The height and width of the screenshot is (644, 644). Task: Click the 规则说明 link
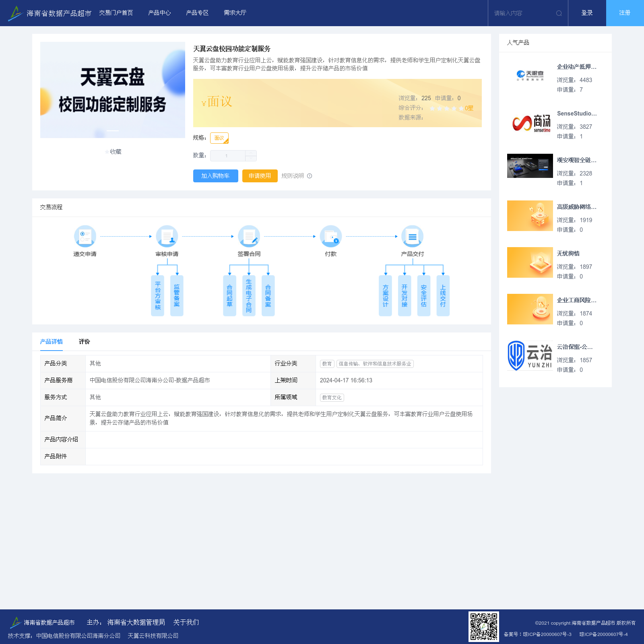pyautogui.click(x=293, y=176)
